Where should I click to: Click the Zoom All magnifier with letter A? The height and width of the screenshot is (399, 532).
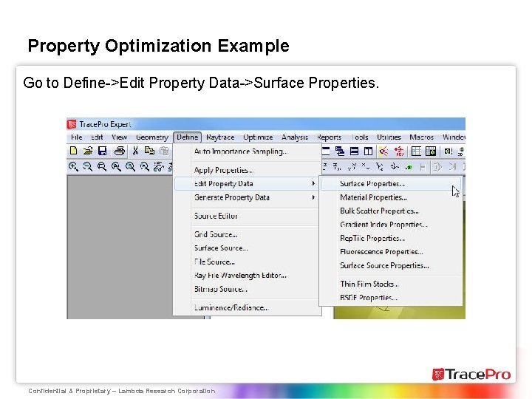(116, 166)
